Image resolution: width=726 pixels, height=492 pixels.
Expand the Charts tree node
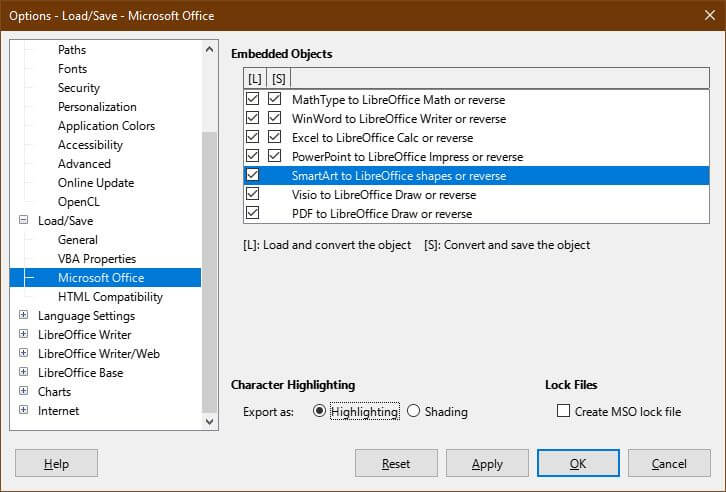point(24,392)
